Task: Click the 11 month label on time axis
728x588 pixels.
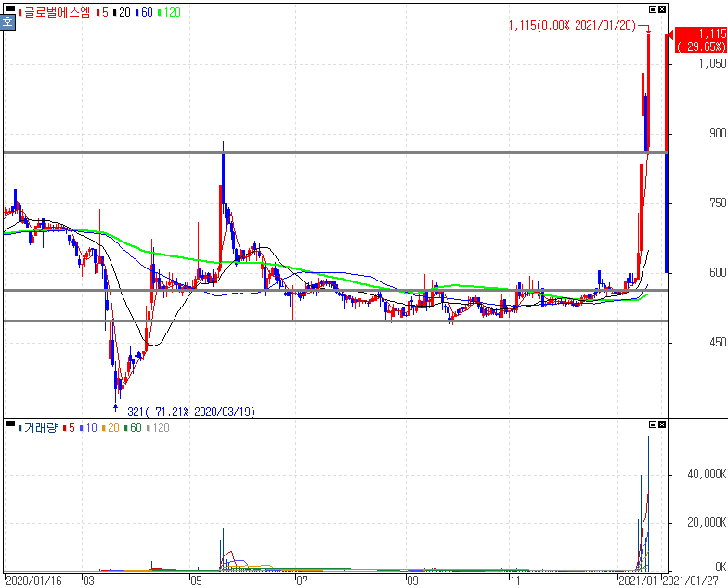Action: [514, 581]
